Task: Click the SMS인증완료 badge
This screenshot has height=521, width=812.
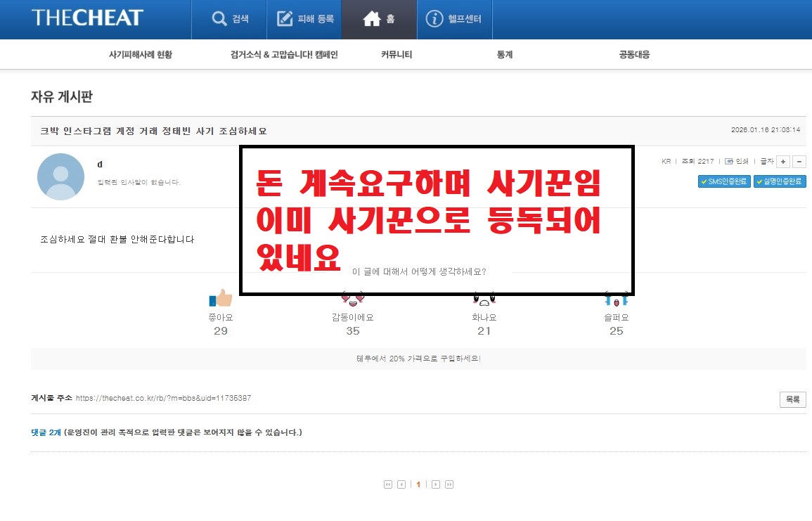Action: [724, 181]
